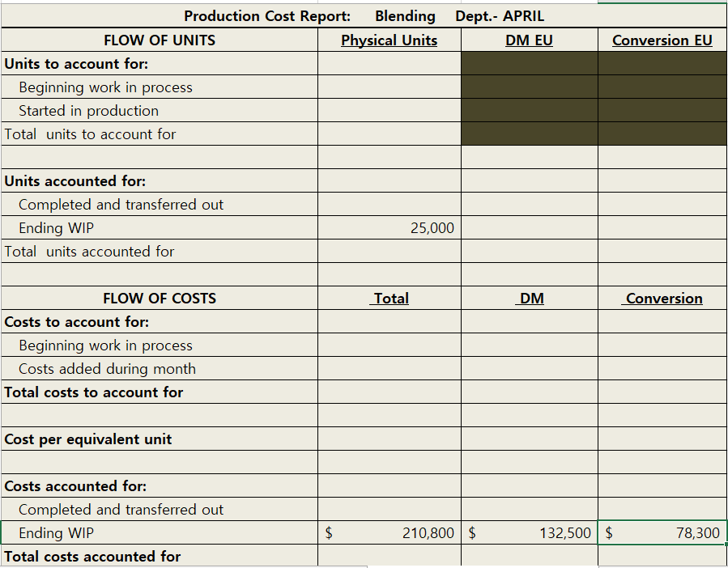Select the Physical Units column header

point(389,40)
